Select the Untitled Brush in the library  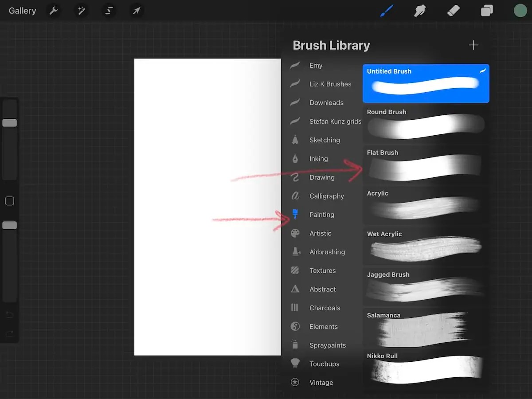pyautogui.click(x=425, y=83)
